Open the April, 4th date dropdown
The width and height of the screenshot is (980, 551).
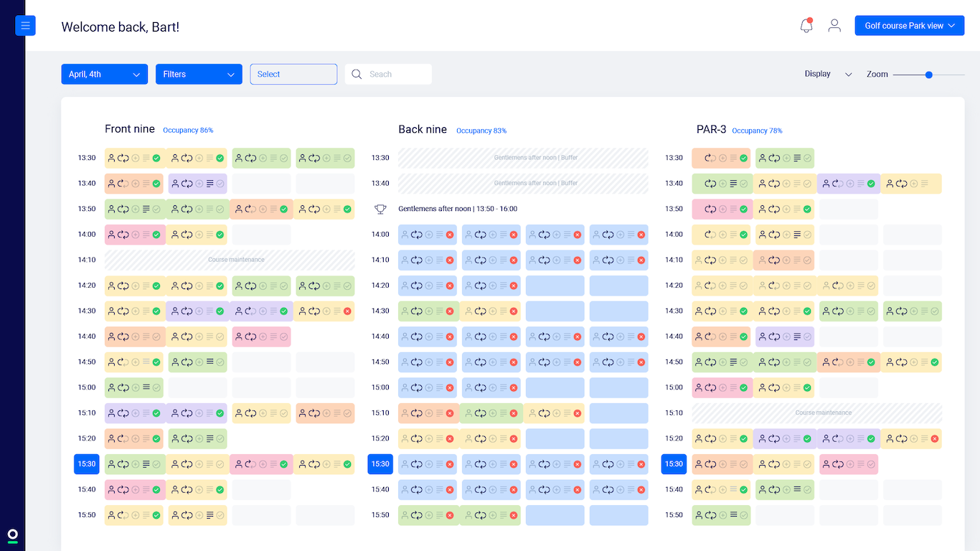(x=104, y=74)
